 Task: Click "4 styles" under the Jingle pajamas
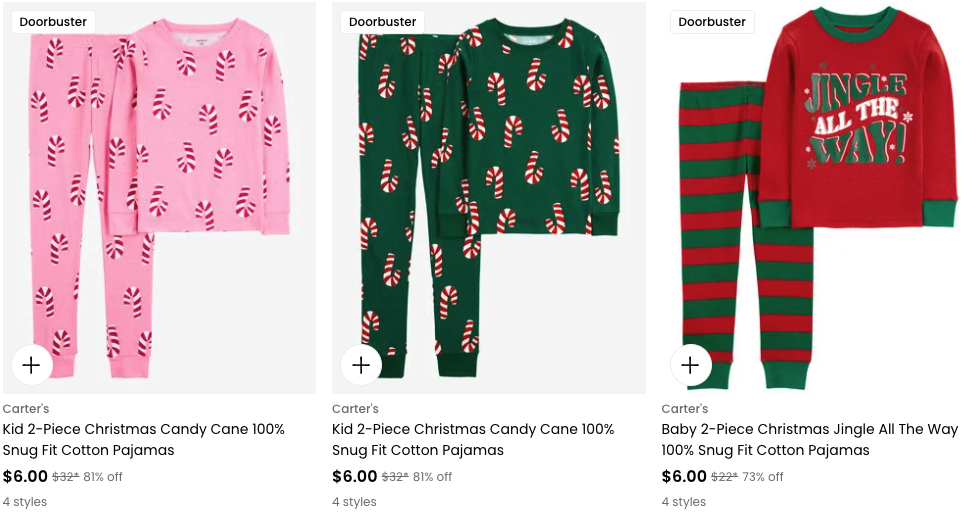pyautogui.click(x=684, y=502)
